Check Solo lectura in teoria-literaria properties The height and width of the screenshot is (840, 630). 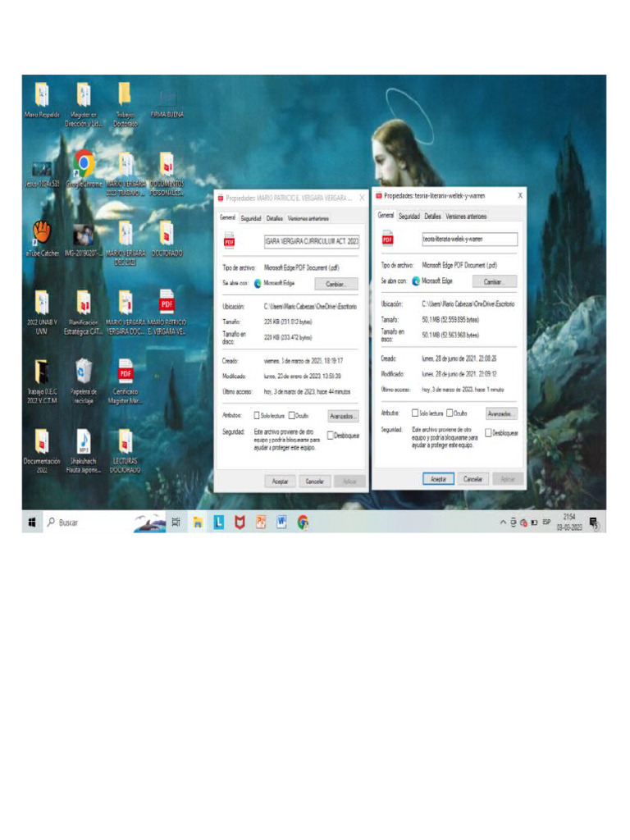pos(414,413)
